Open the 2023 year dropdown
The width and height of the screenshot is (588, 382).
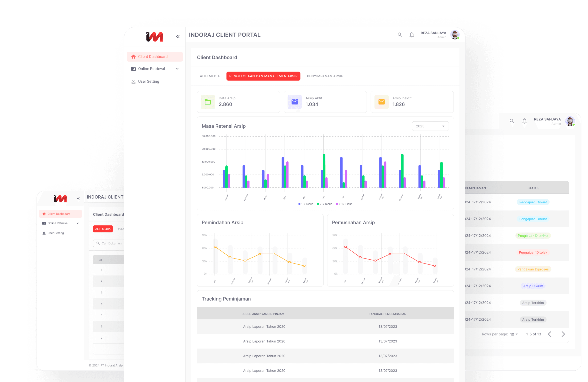pos(430,126)
